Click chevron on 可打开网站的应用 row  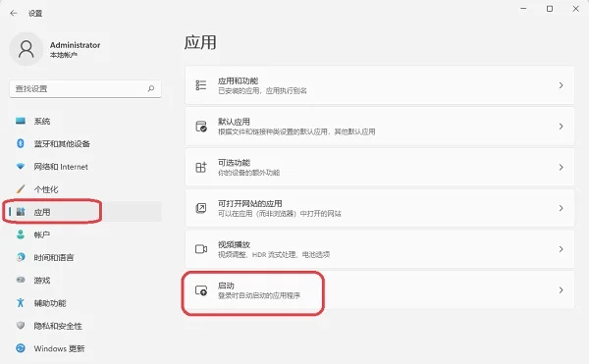(x=561, y=208)
